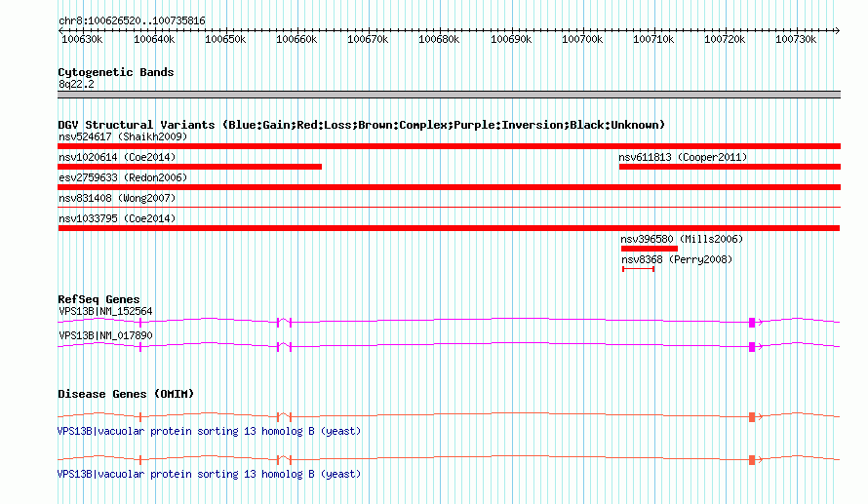This screenshot has height=504, width=868.
Task: Select transcript label VPS13B|NM_152564
Action: (105, 312)
